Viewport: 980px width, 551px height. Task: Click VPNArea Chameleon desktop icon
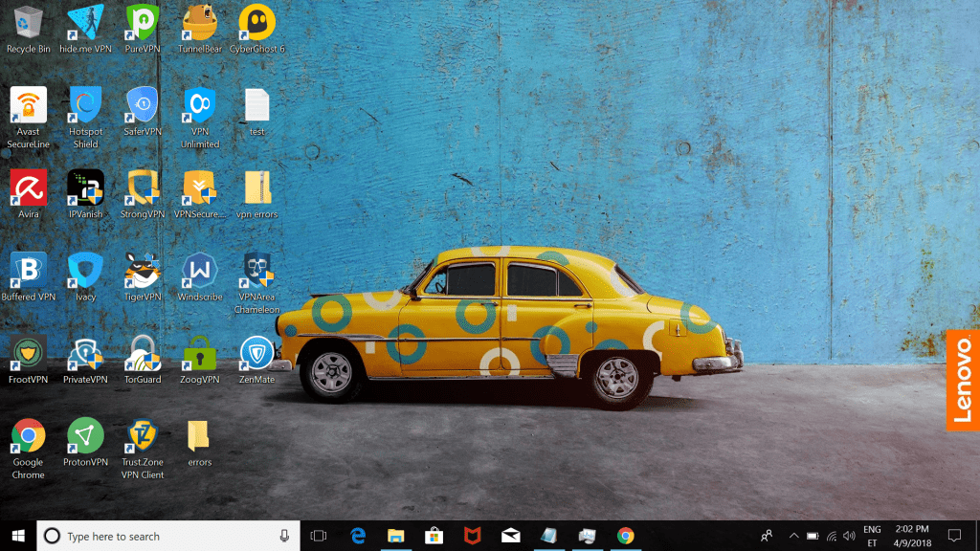(x=256, y=283)
